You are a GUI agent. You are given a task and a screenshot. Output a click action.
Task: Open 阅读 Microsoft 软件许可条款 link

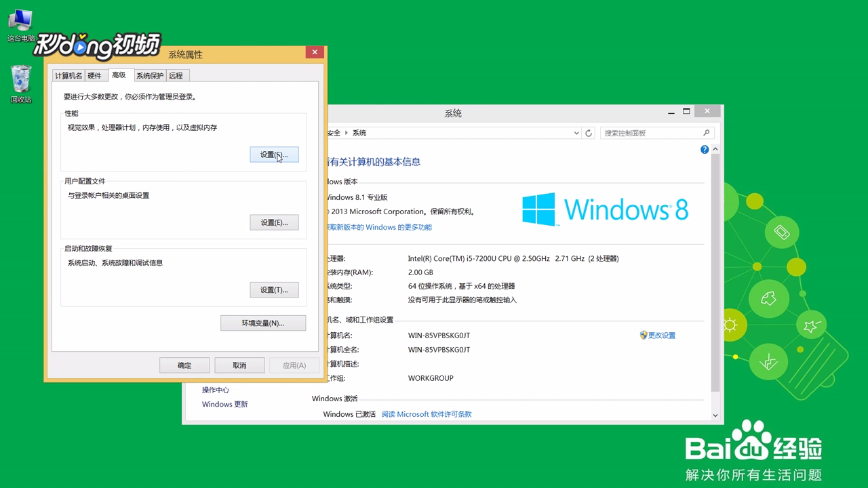coord(427,414)
